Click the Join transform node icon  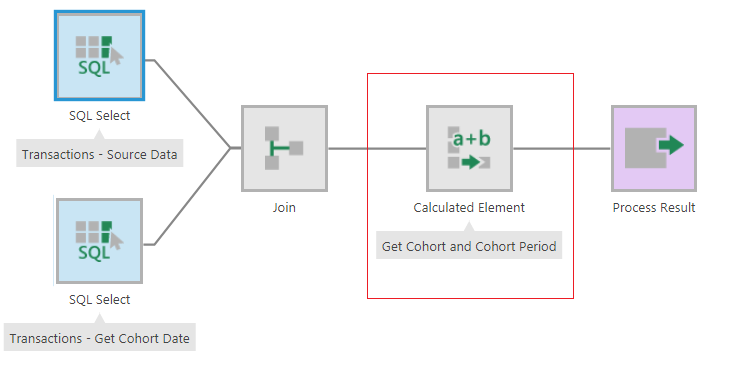(284, 149)
